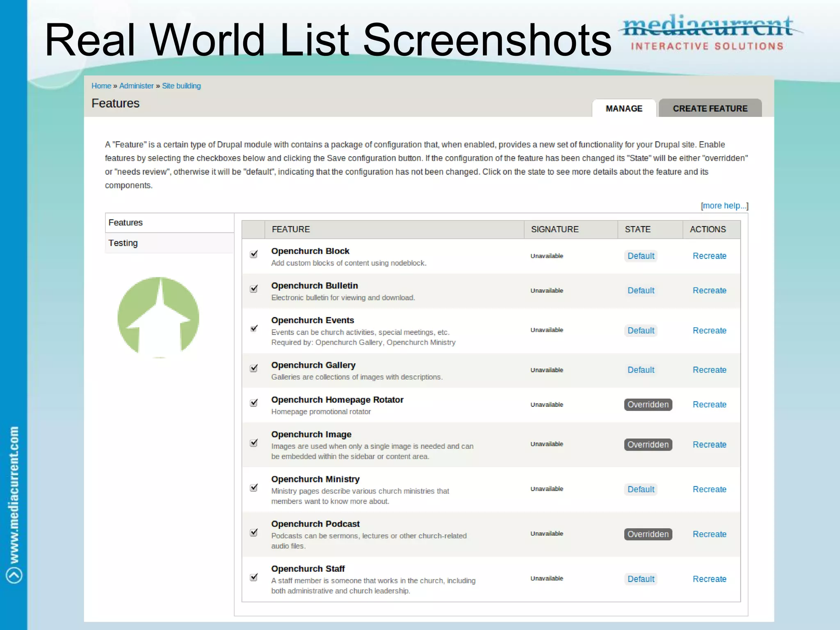Recreate the Openchurch Gallery feature
The height and width of the screenshot is (630, 840).
710,370
